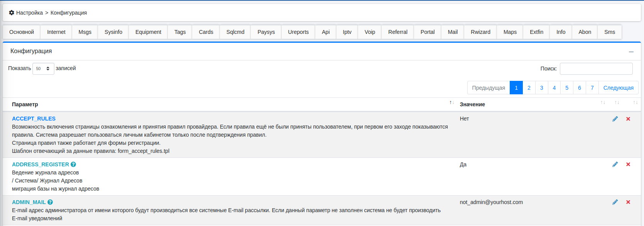Delete the ACCEPT_RULES parameter with red X
This screenshot has height=226, width=644.
point(628,119)
